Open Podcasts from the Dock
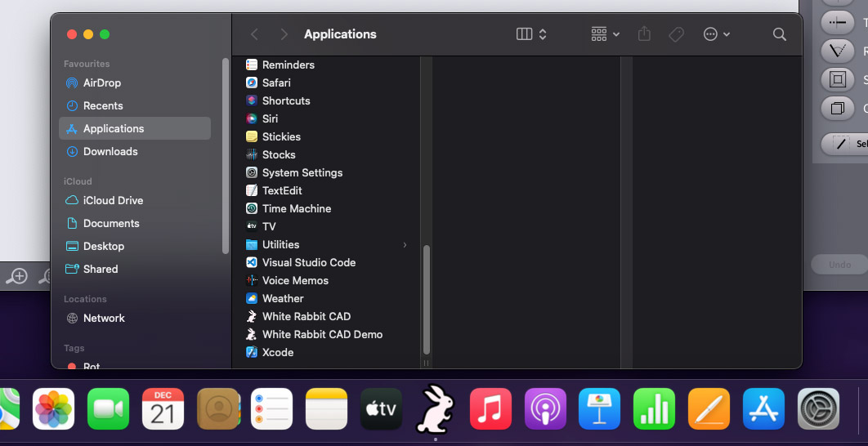The image size is (868, 446). point(545,409)
